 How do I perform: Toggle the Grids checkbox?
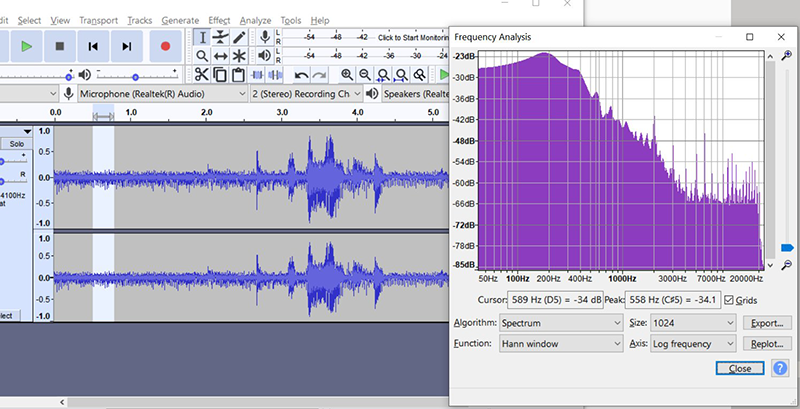click(x=728, y=300)
